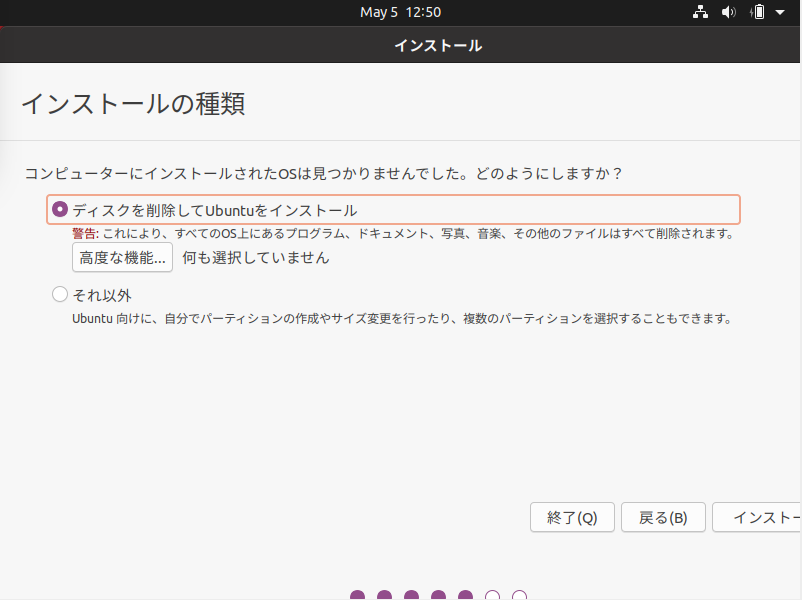Open the network connection status icon
Viewport: 802px width, 600px height.
click(700, 12)
